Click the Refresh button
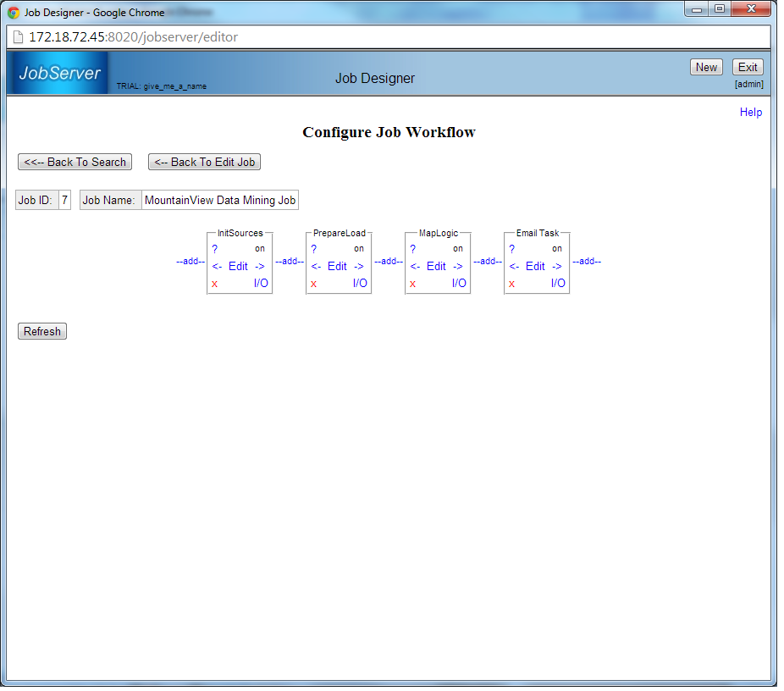 coord(42,332)
